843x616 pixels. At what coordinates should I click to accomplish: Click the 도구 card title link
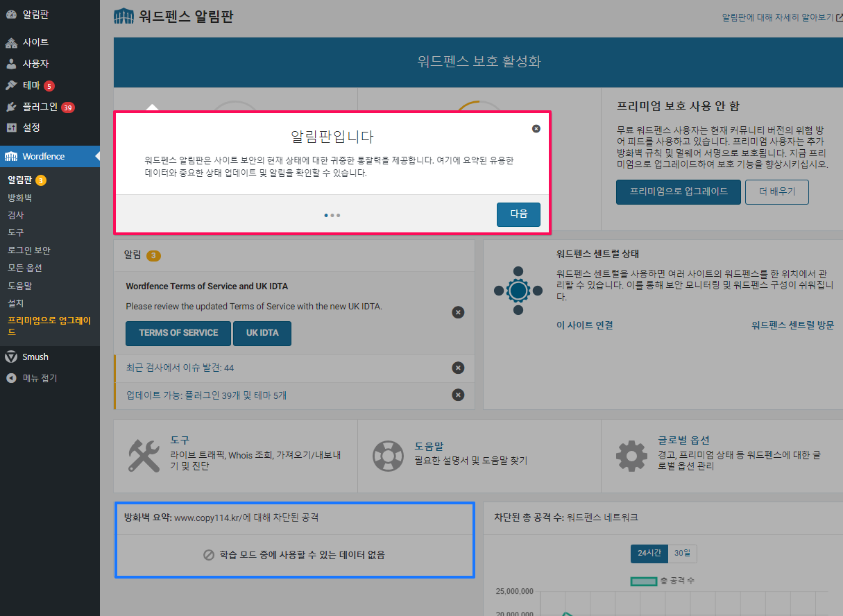tap(180, 440)
